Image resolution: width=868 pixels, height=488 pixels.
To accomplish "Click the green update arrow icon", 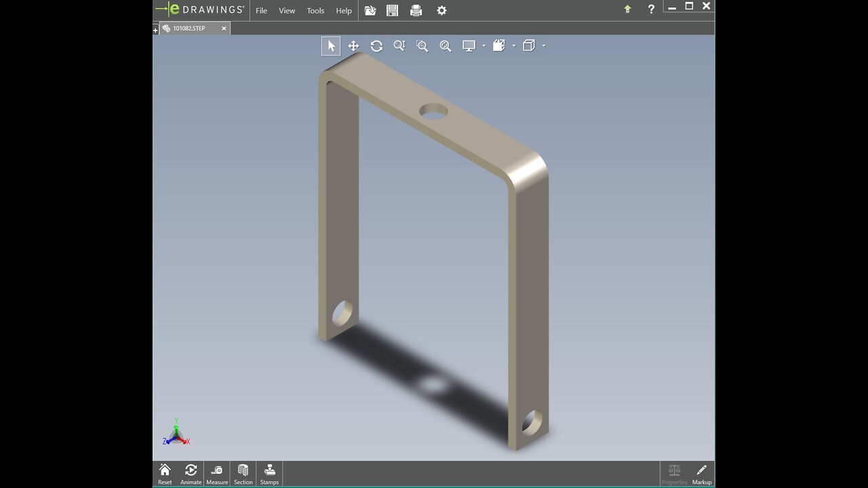I will point(627,9).
